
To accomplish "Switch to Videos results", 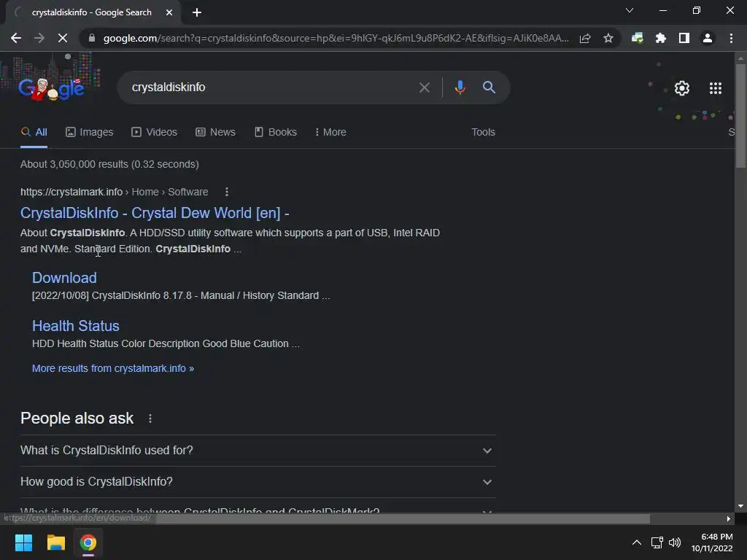I will pyautogui.click(x=155, y=133).
